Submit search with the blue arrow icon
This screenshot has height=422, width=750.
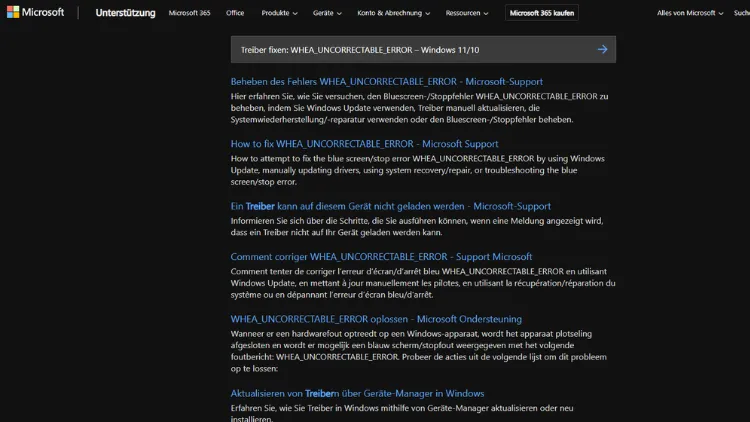click(x=602, y=49)
